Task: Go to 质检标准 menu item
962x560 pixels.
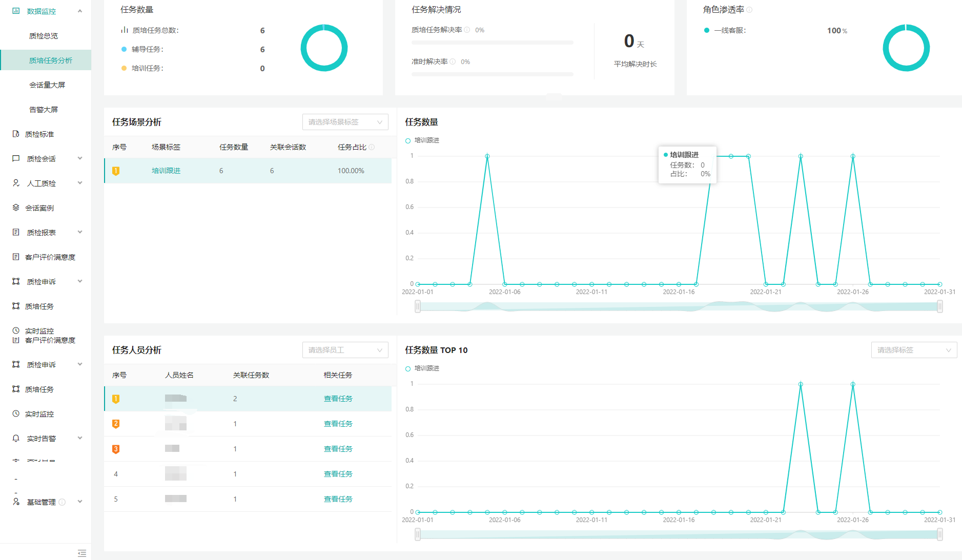Action: click(x=39, y=134)
